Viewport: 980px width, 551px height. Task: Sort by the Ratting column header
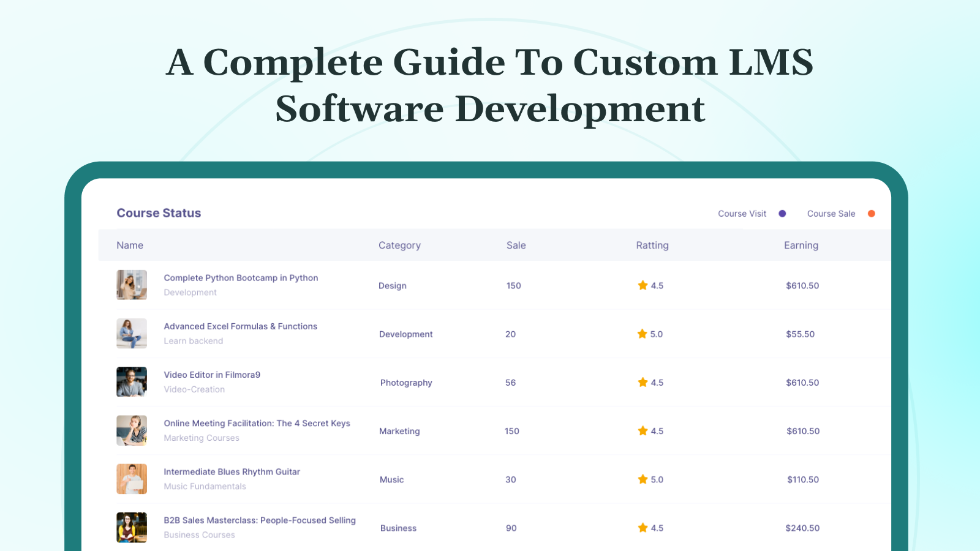click(652, 246)
